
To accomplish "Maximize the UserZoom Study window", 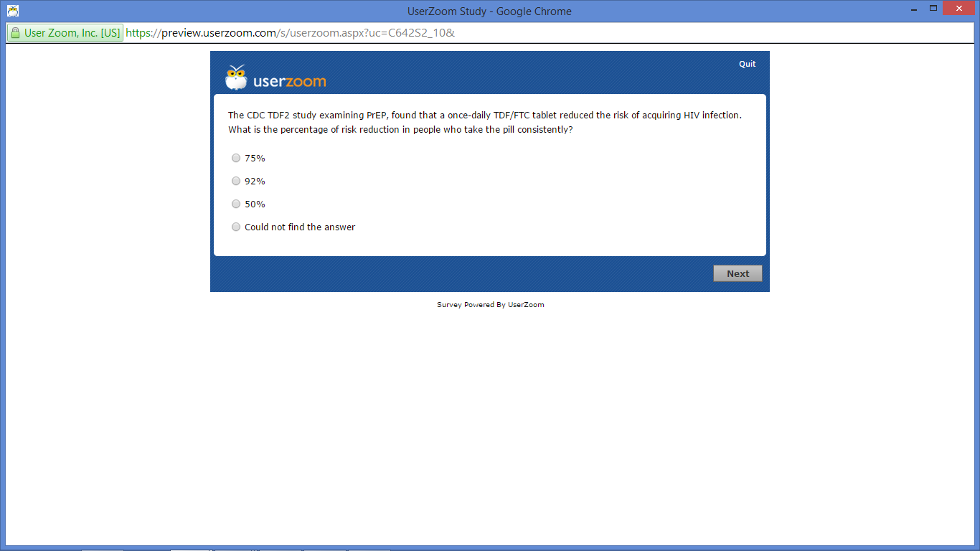I will point(933,9).
